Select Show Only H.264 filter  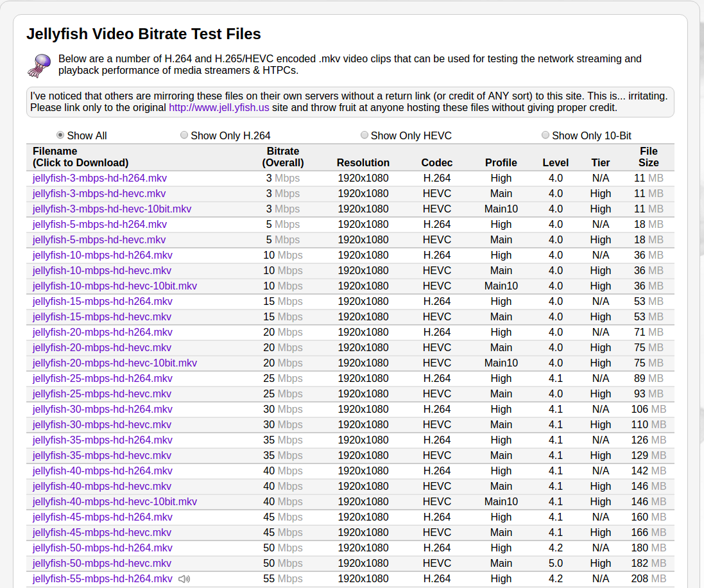point(184,135)
